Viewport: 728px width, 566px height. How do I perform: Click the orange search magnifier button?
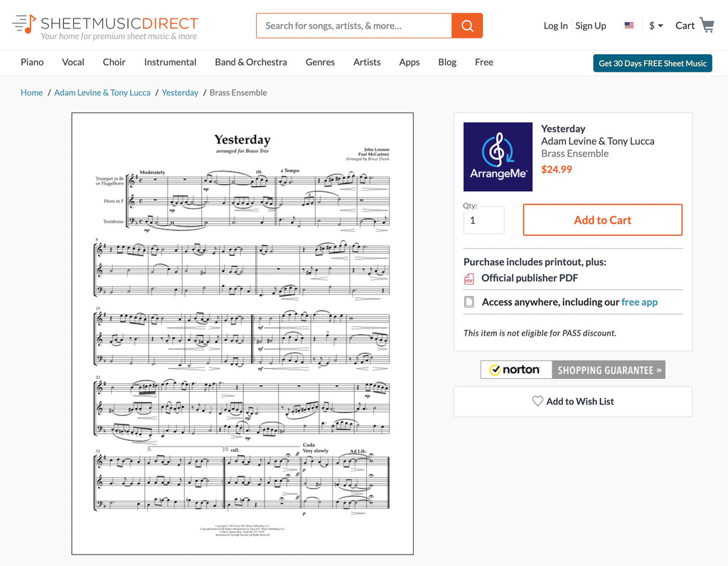(467, 26)
